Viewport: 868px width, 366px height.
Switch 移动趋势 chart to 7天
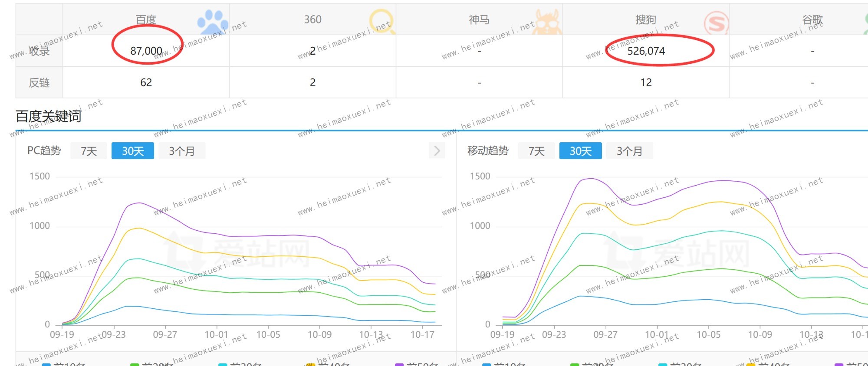(536, 151)
